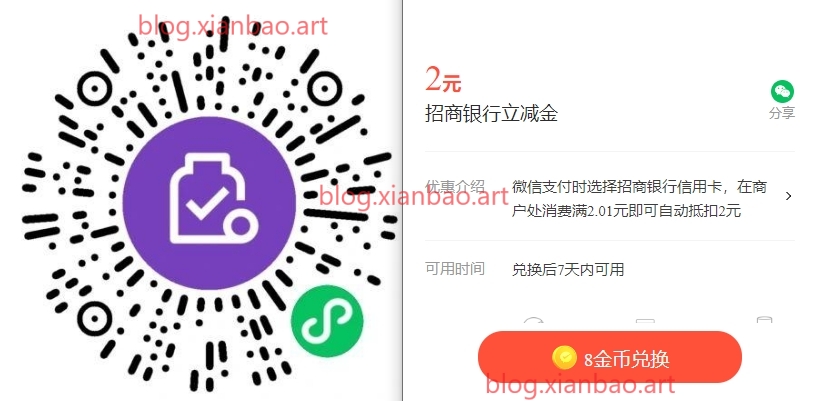This screenshot has height=401, width=813.
Task: Click the top-left QR finder circle
Action: (94, 89)
